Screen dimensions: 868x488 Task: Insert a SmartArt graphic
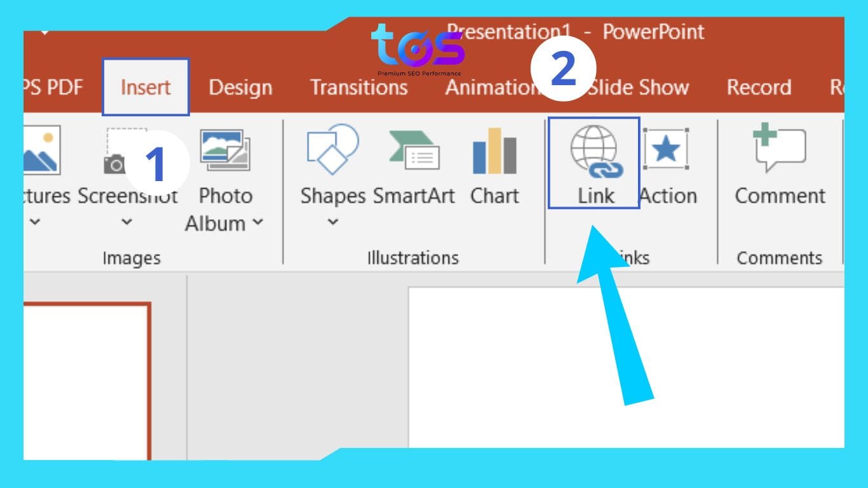[x=414, y=151]
